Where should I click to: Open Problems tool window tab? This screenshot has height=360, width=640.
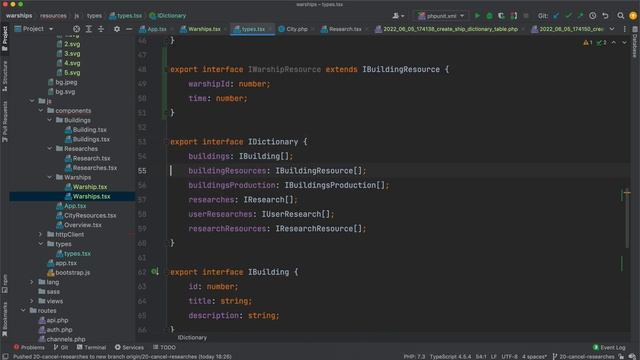[29, 347]
